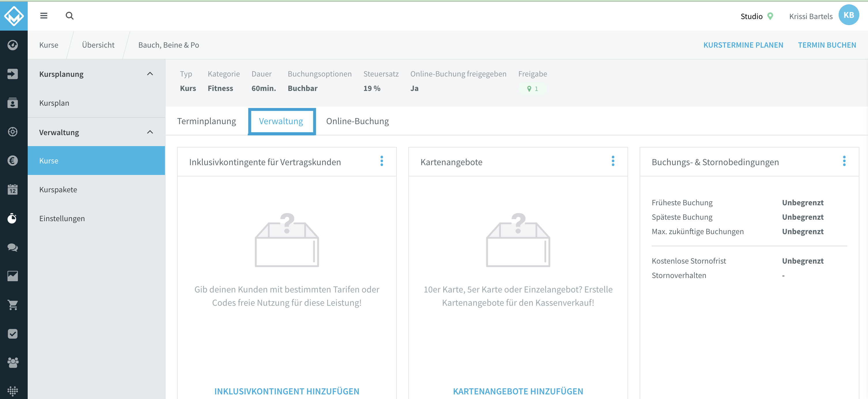
Task: Open Kurspakete in the sidebar
Action: [x=96, y=190]
